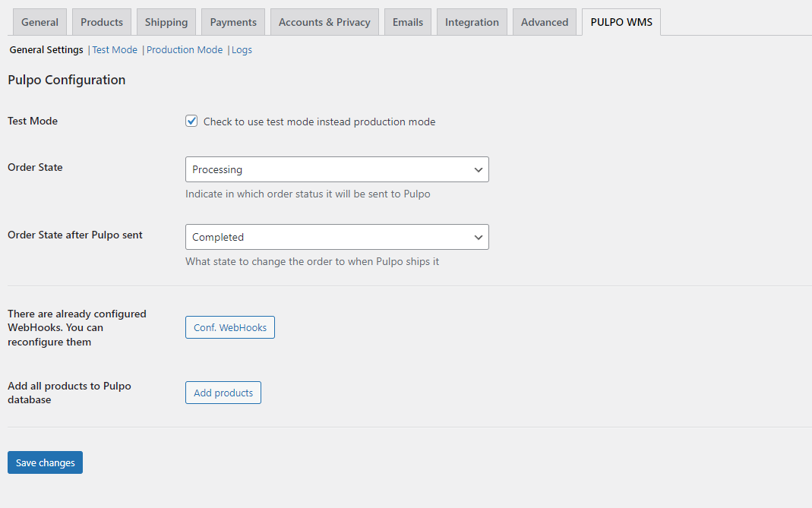Image resolution: width=812 pixels, height=508 pixels.
Task: View the Logs subsection
Action: [242, 49]
